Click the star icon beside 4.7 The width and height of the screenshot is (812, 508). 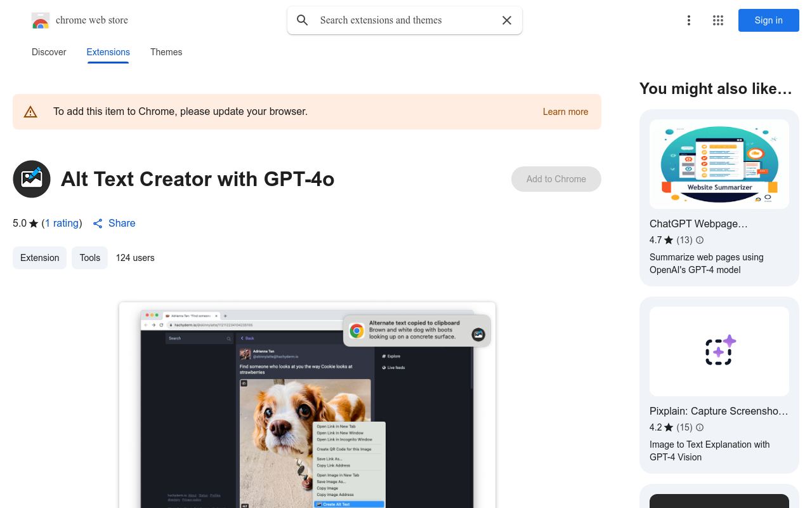tap(669, 240)
